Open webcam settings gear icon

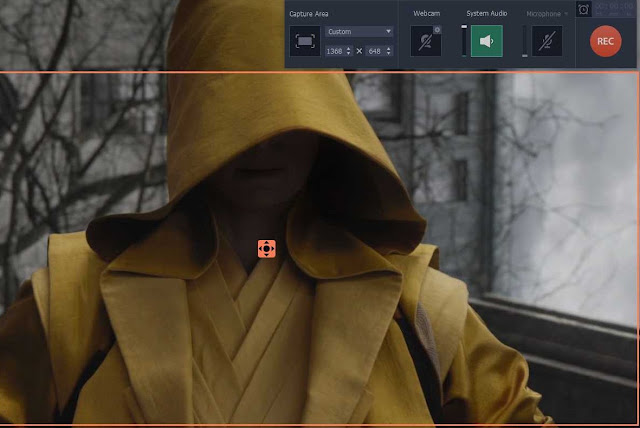[x=437, y=30]
